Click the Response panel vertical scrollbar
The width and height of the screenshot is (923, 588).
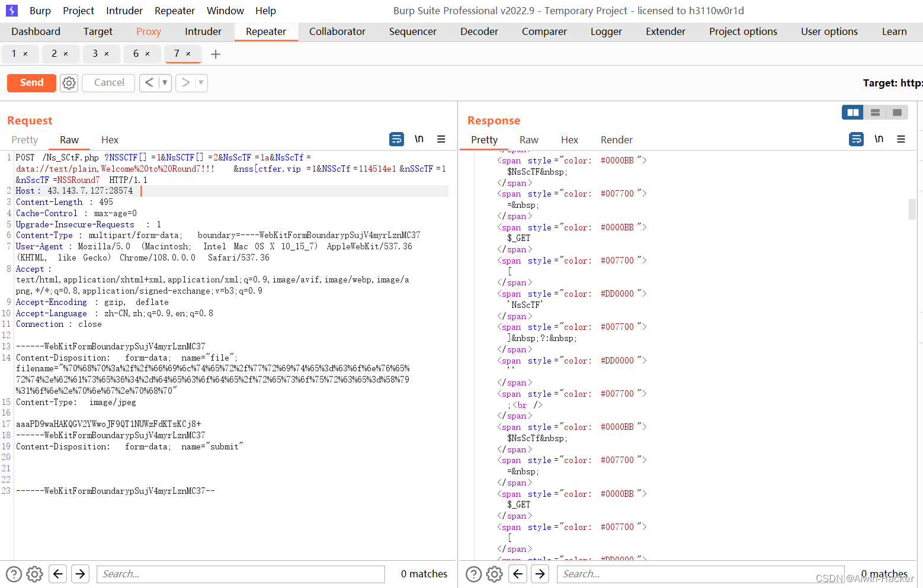(912, 209)
